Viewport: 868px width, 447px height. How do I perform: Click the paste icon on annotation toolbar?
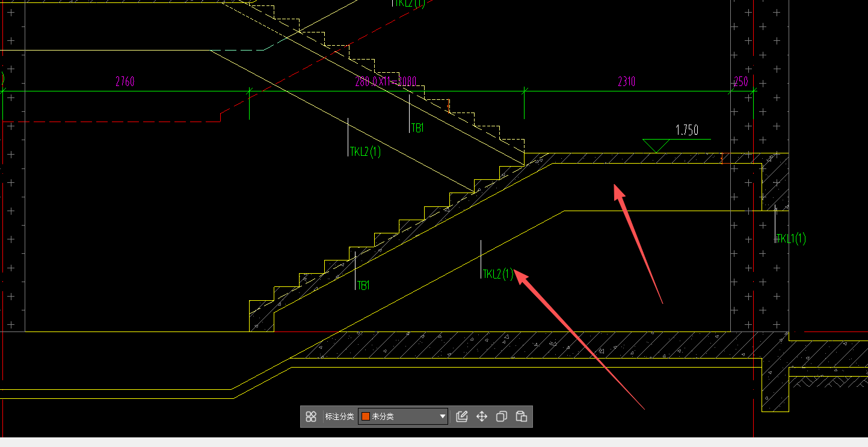point(522,416)
